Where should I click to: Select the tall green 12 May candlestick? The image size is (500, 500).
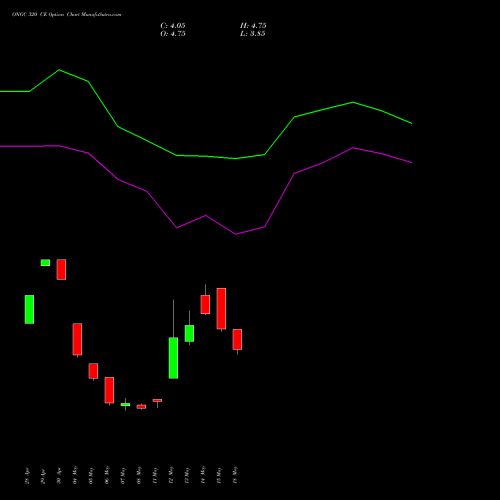173,358
